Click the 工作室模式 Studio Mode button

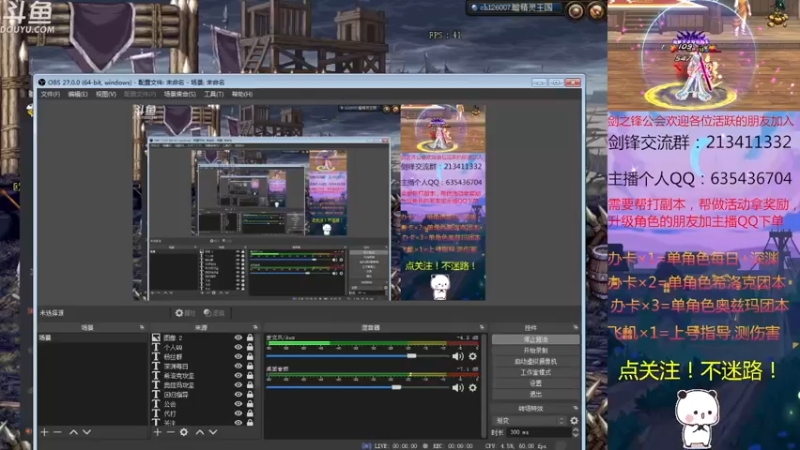[x=536, y=372]
